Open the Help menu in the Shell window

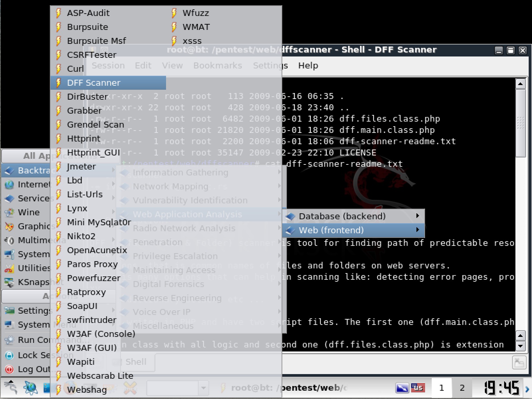(x=308, y=65)
